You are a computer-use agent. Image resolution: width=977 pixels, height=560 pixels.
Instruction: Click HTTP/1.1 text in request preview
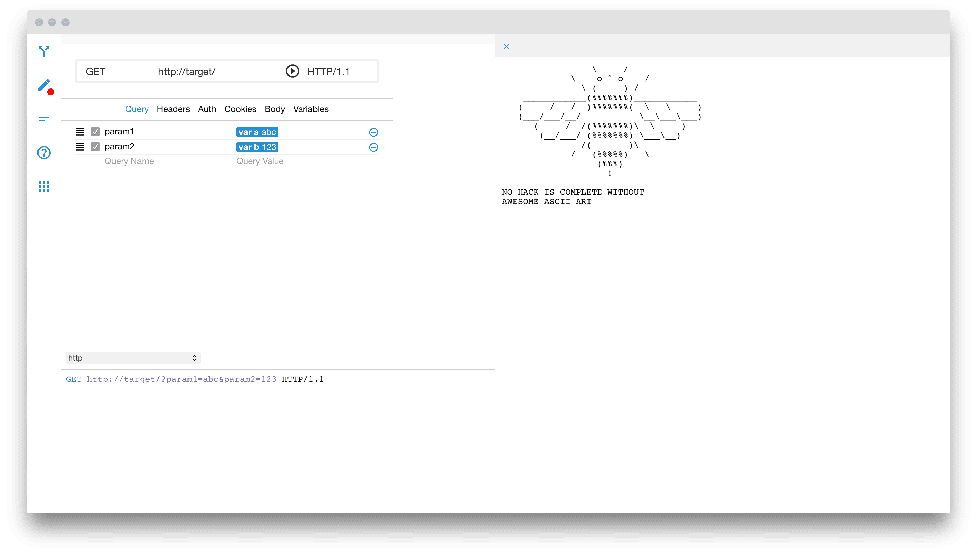point(303,379)
